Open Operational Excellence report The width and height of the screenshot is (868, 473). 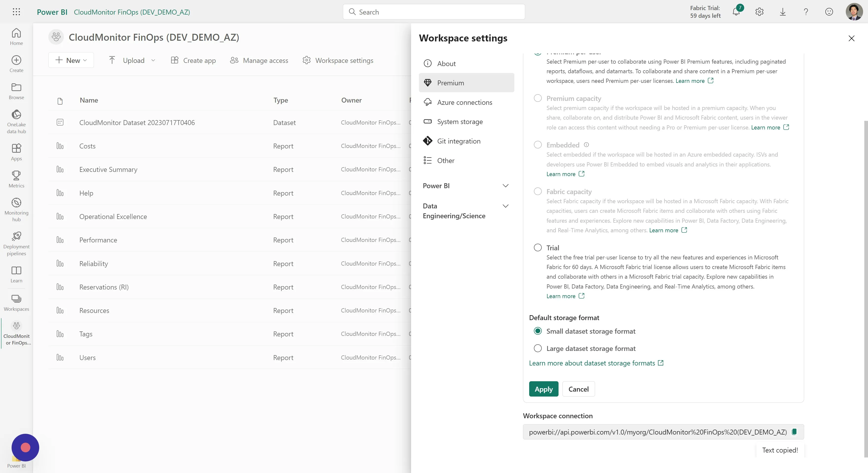tap(113, 216)
